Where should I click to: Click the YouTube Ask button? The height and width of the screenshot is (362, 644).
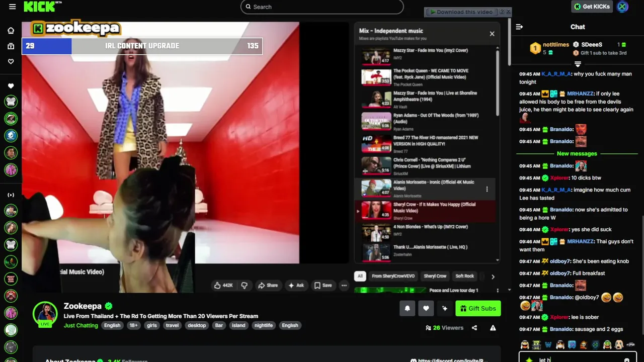pyautogui.click(x=296, y=285)
